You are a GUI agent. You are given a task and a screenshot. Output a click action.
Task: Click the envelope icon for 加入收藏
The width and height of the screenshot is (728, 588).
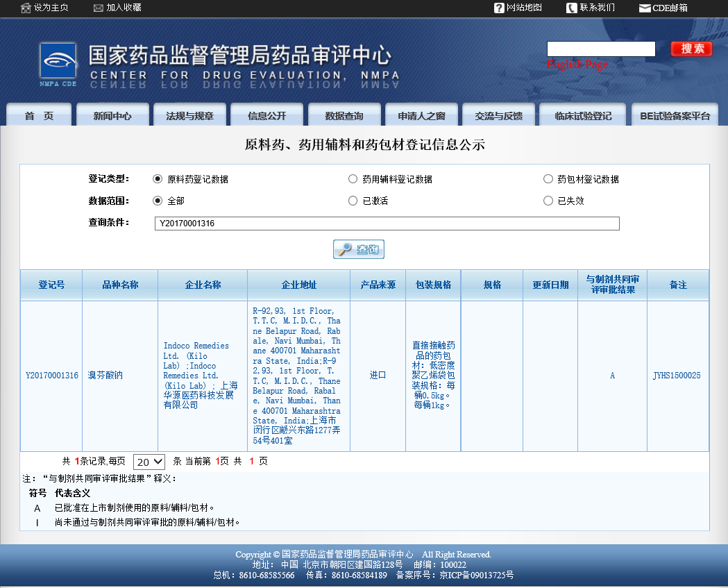98,8
